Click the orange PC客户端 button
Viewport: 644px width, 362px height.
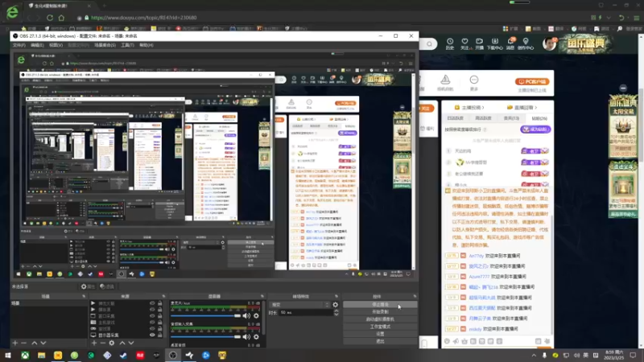[x=532, y=82]
